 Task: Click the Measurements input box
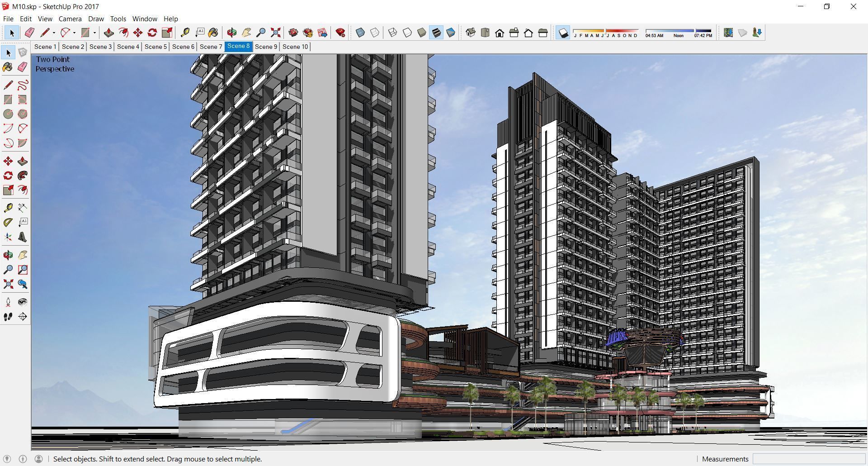[x=809, y=459]
